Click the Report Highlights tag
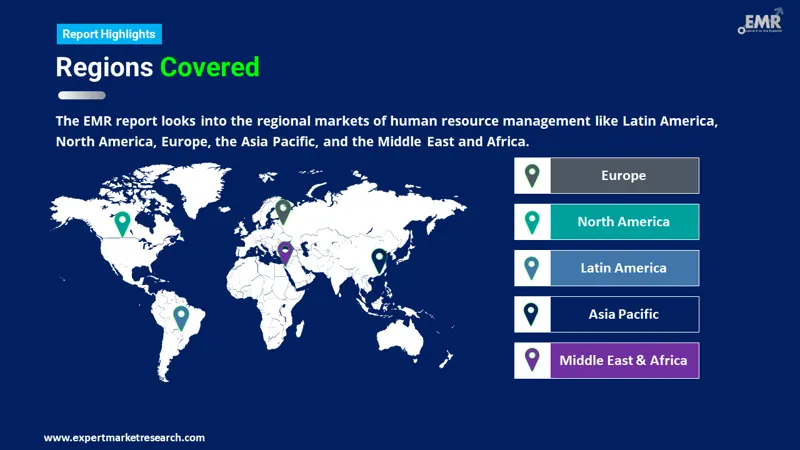 tap(109, 34)
